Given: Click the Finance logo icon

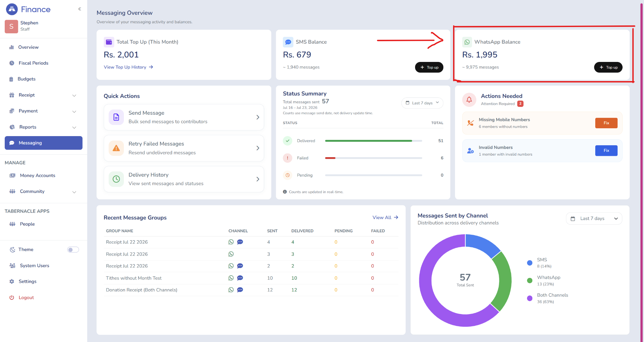Looking at the screenshot, I should pyautogui.click(x=12, y=9).
